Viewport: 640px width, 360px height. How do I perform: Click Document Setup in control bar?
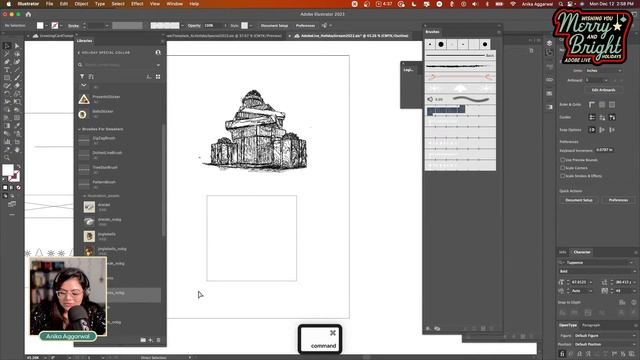pyautogui.click(x=274, y=25)
